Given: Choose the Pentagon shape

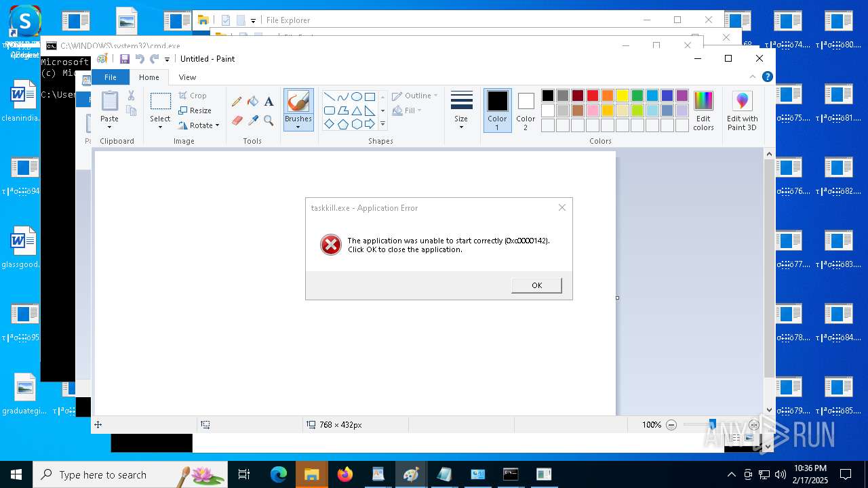Looking at the screenshot, I should pyautogui.click(x=342, y=124).
